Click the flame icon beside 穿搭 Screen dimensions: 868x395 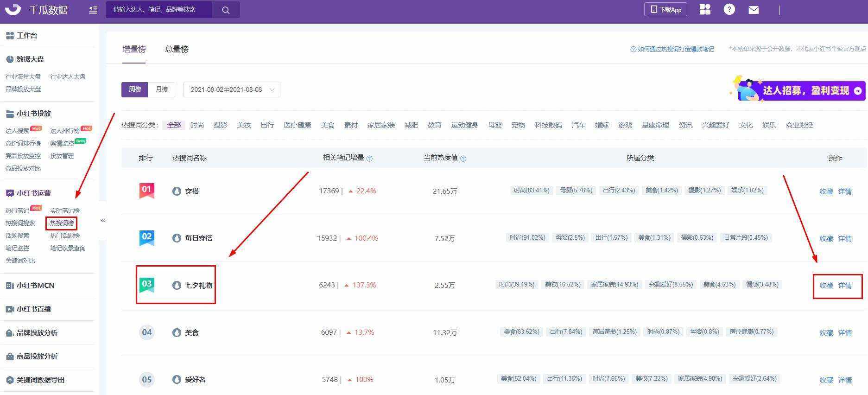(177, 191)
